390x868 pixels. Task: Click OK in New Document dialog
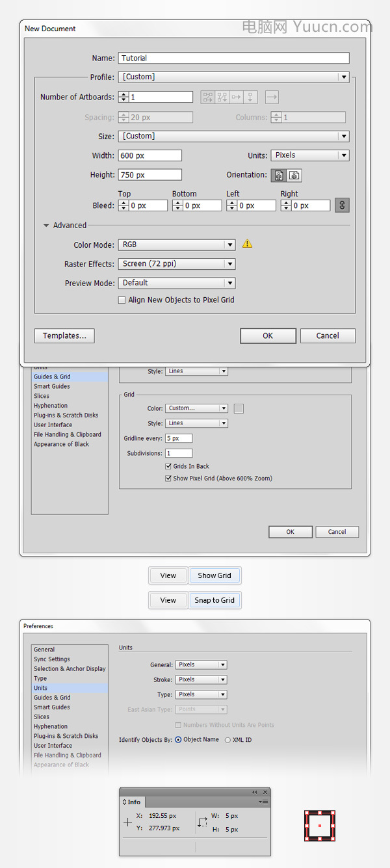268,335
